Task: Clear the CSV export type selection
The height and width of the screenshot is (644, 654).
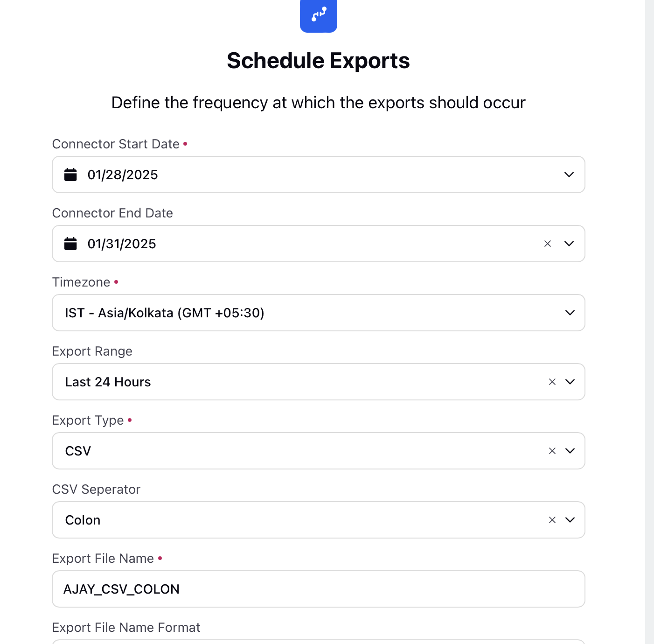Action: [x=552, y=451]
